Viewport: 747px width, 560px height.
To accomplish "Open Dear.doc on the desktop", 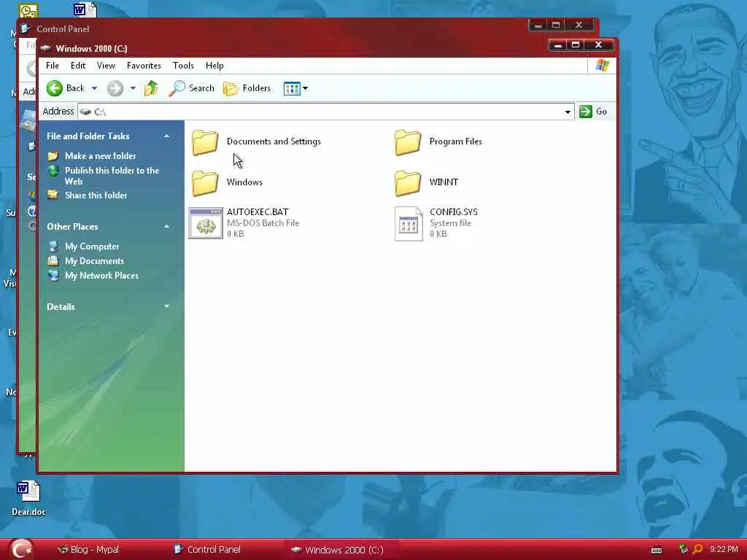I will click(28, 499).
